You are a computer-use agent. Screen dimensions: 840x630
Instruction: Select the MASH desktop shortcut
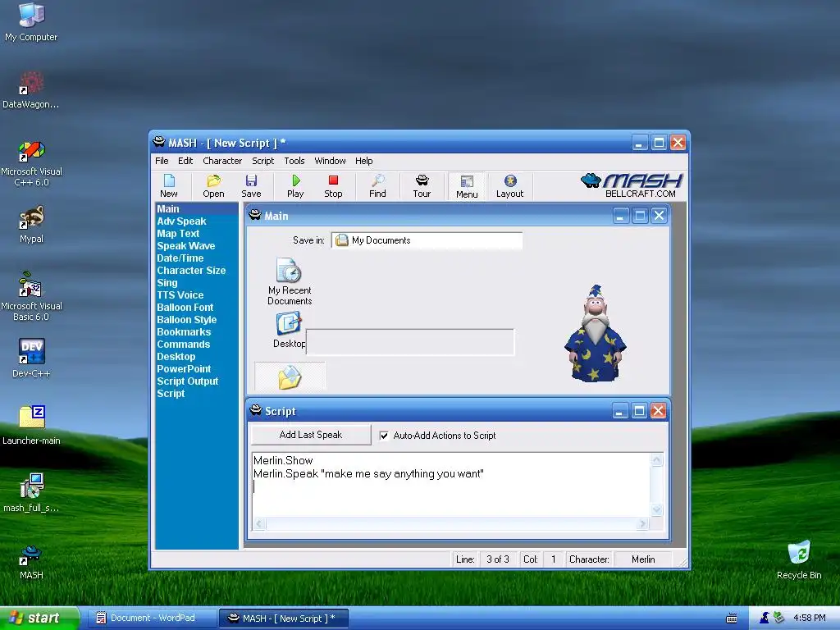pos(31,561)
